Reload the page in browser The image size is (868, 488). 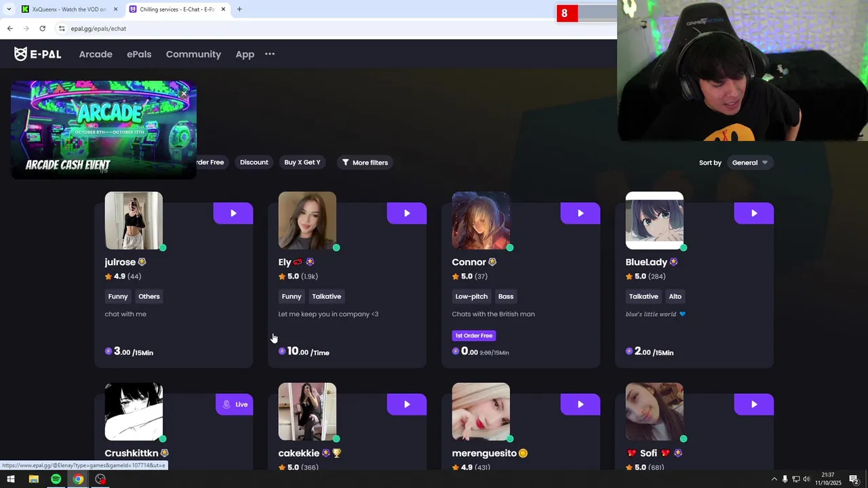click(42, 28)
